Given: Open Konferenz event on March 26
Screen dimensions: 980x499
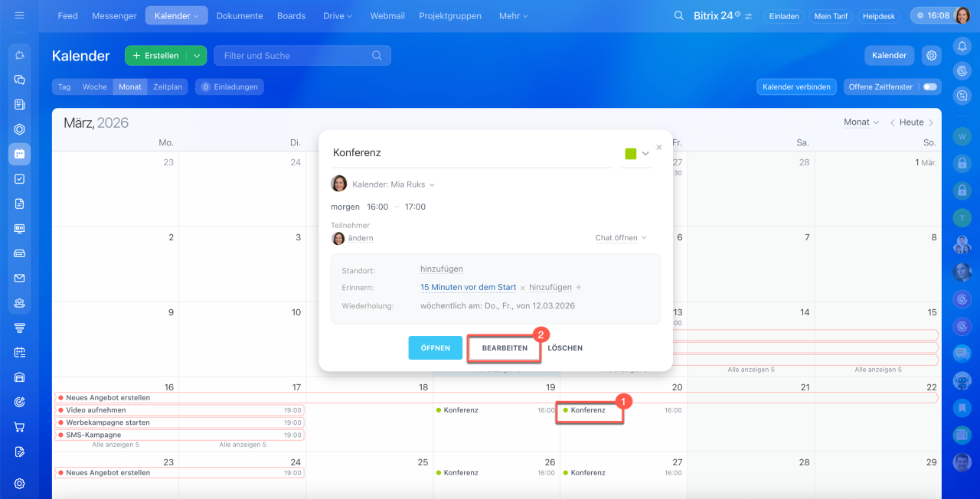Looking at the screenshot, I should [x=496, y=473].
